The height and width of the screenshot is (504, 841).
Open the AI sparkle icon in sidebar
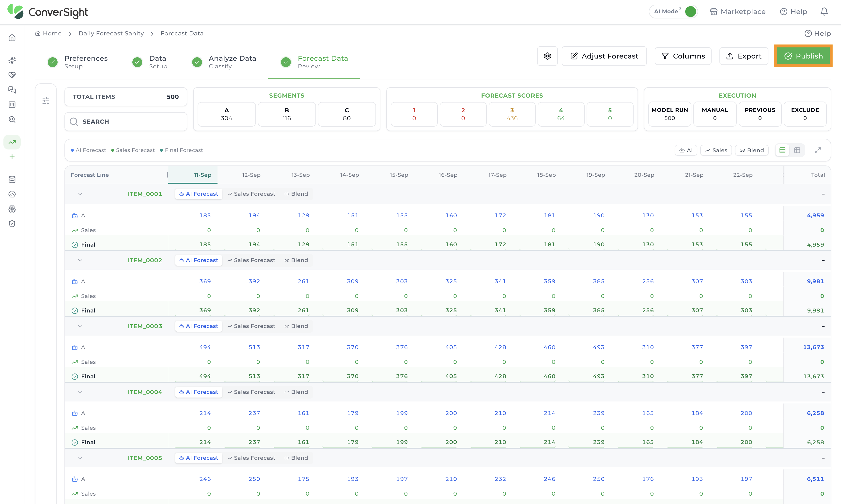[12, 60]
